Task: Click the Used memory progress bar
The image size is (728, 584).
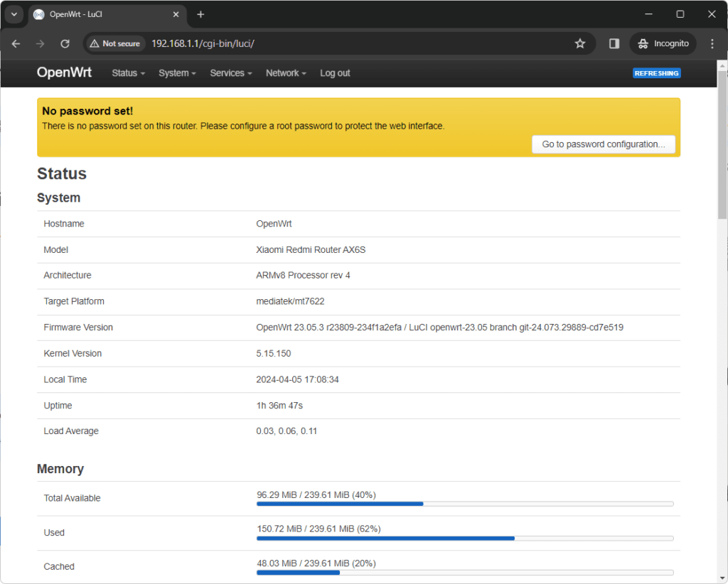Action: pyautogui.click(x=465, y=539)
